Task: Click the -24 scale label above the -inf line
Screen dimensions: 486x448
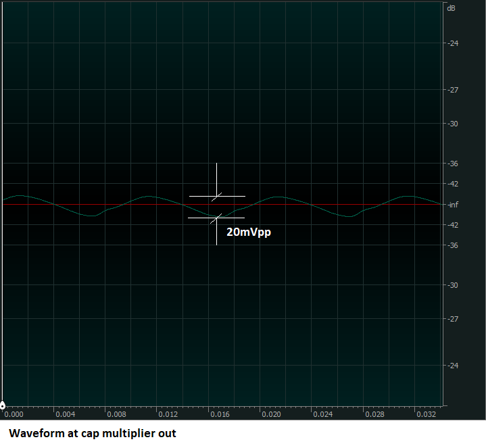Action: click(x=453, y=43)
